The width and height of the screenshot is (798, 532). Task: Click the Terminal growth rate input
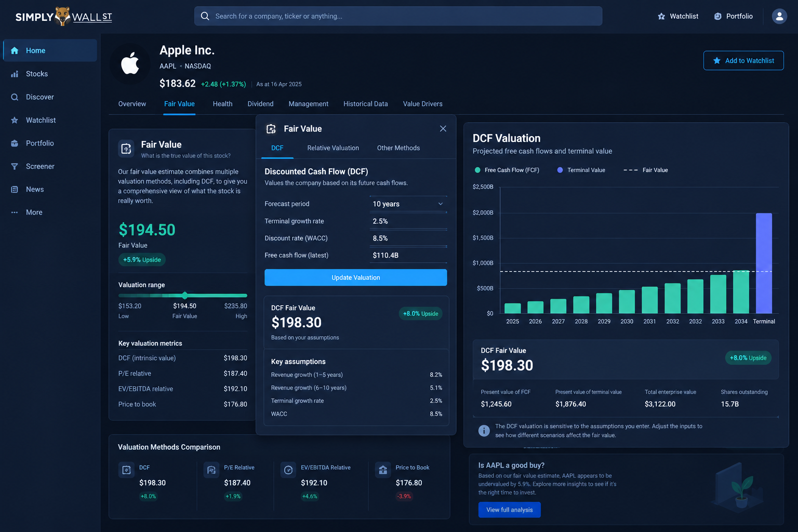coord(408,221)
